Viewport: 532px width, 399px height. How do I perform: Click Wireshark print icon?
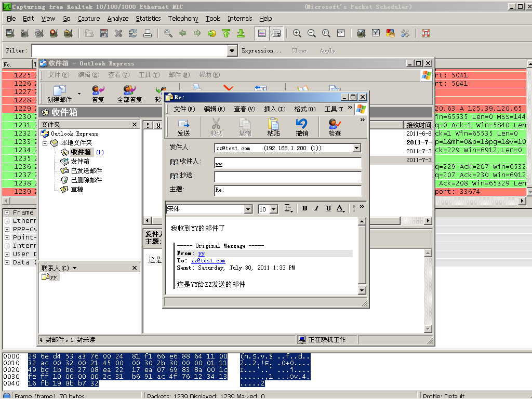click(x=148, y=33)
